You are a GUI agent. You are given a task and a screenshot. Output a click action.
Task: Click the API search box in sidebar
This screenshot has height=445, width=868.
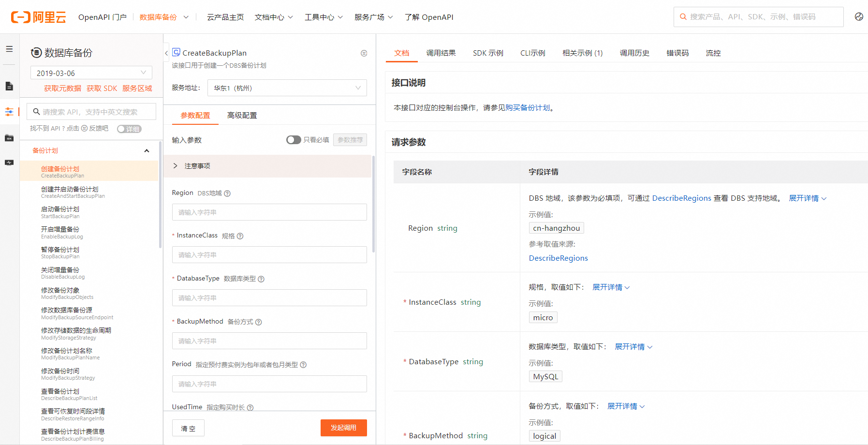pos(91,112)
